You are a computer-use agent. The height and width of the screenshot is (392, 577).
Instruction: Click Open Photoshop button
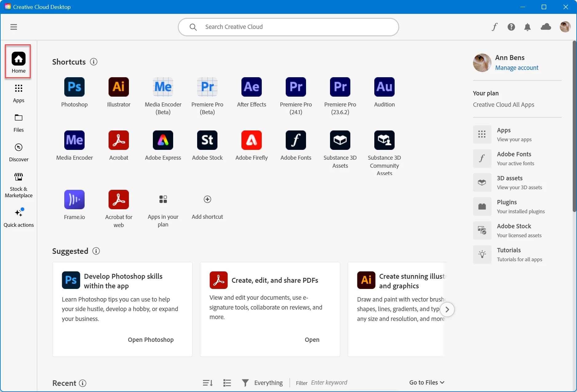(x=151, y=340)
